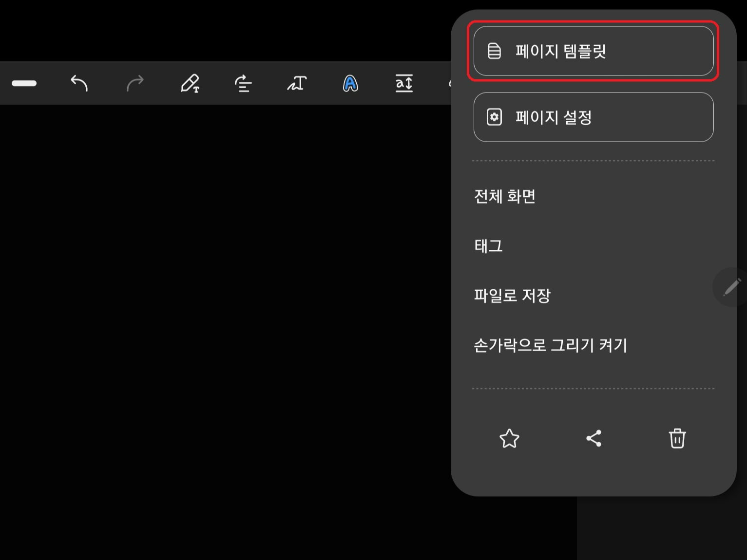Viewport: 747px width, 560px height.
Task: Open the blue A text style tool
Action: pyautogui.click(x=350, y=83)
